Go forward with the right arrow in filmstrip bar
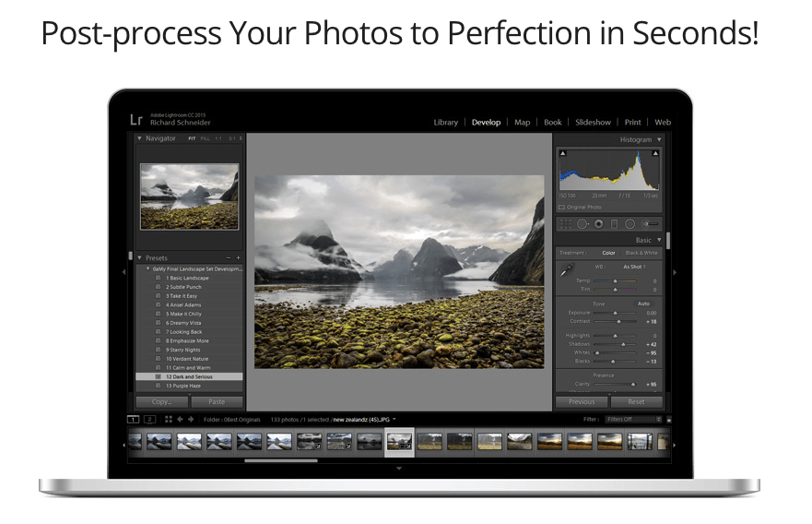Image resolution: width=812 pixels, height=524 pixels. [191, 420]
